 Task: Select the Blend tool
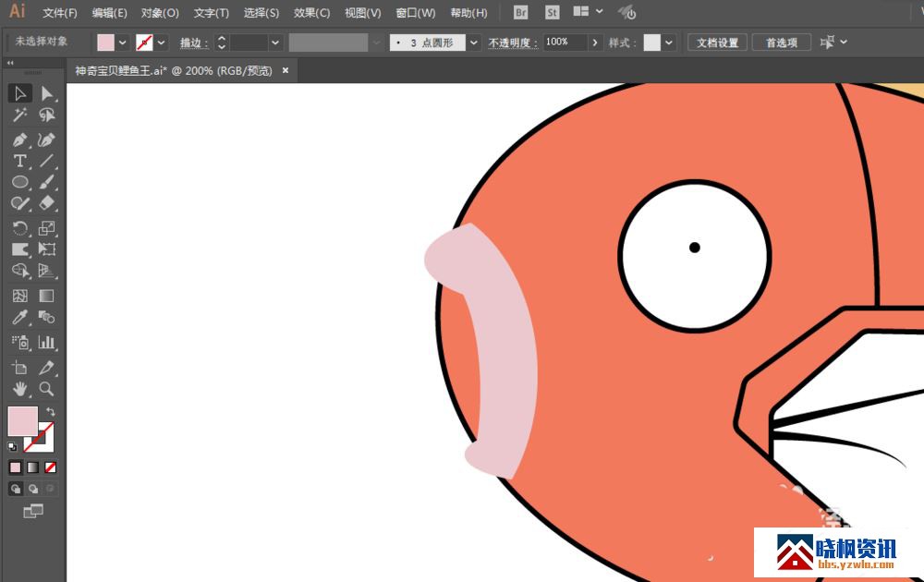click(46, 317)
